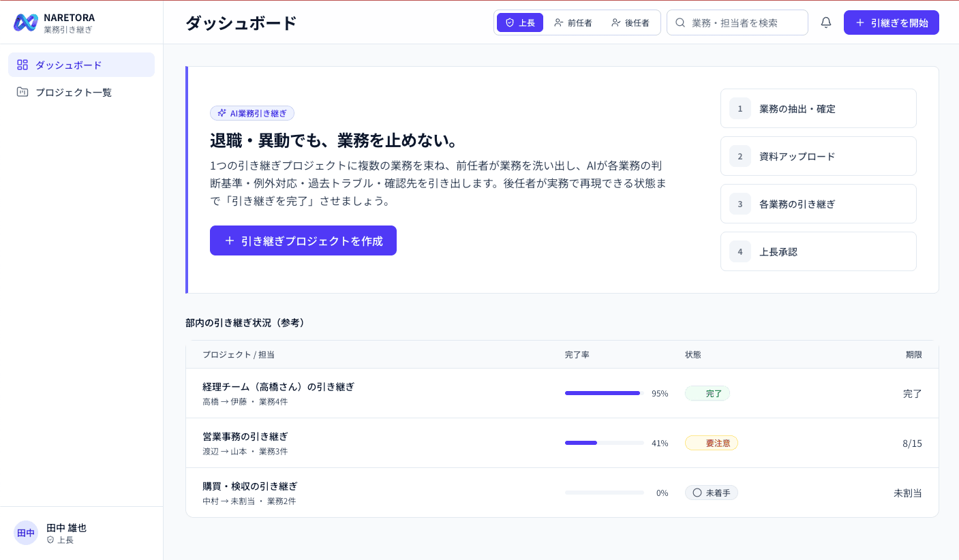The image size is (959, 560).
Task: Click the 0% progress bar for 購買・検収
Action: pyautogui.click(x=605, y=493)
